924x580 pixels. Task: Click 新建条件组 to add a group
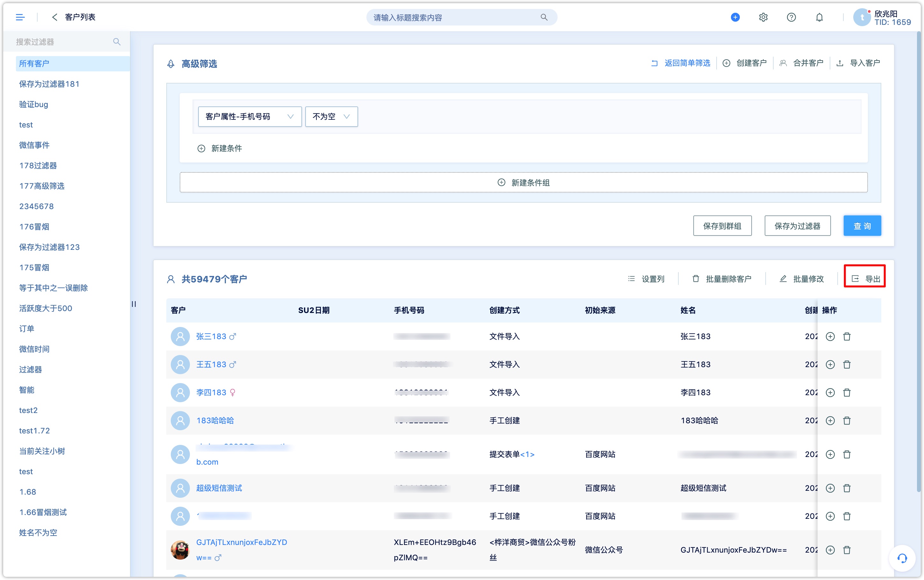coord(523,183)
